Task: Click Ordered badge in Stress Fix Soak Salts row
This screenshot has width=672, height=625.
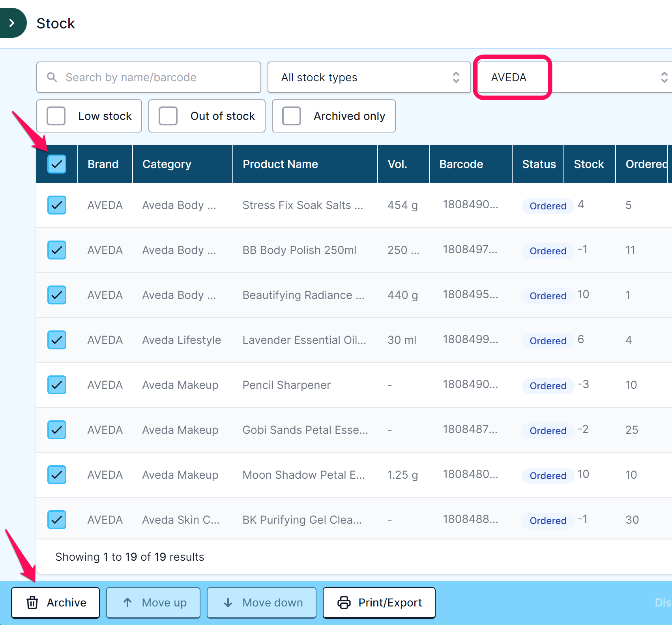Action: pyautogui.click(x=548, y=206)
